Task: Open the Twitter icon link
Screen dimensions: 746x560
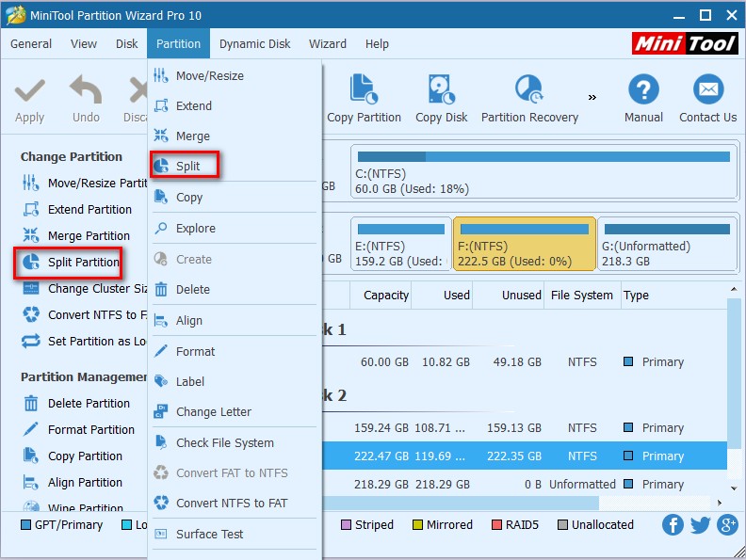Action: click(700, 525)
